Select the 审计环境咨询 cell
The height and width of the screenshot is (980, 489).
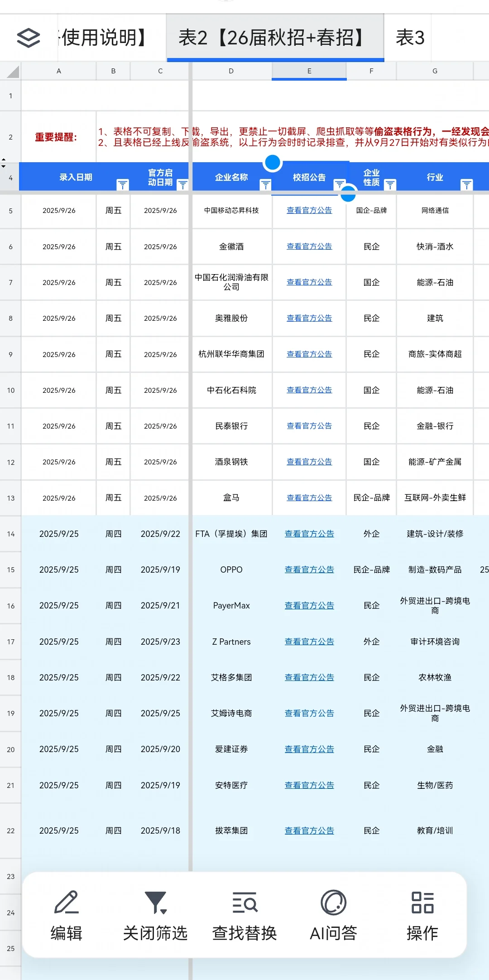pos(435,642)
